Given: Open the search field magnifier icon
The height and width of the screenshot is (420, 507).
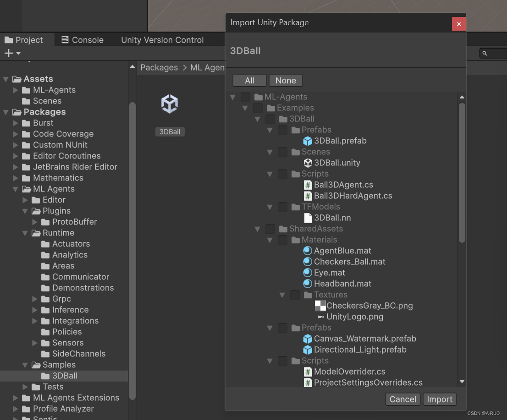Looking at the screenshot, I should point(485,53).
